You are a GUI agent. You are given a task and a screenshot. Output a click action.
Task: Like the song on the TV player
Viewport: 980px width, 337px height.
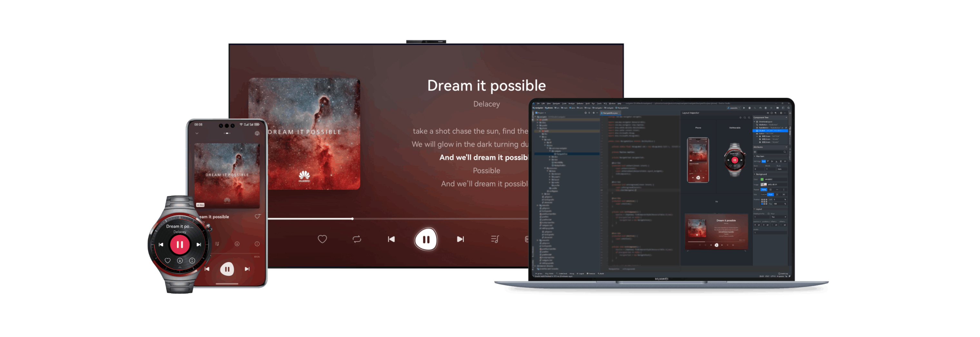tap(322, 239)
